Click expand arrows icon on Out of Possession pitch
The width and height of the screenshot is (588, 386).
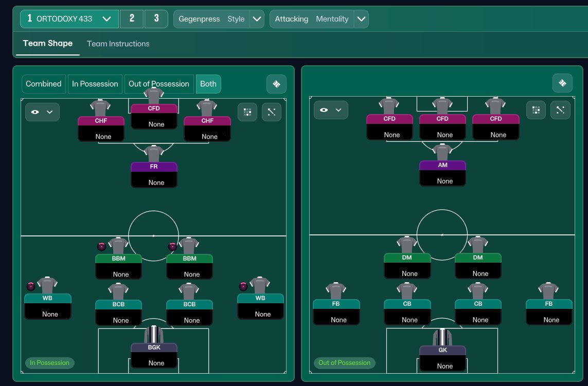click(560, 110)
